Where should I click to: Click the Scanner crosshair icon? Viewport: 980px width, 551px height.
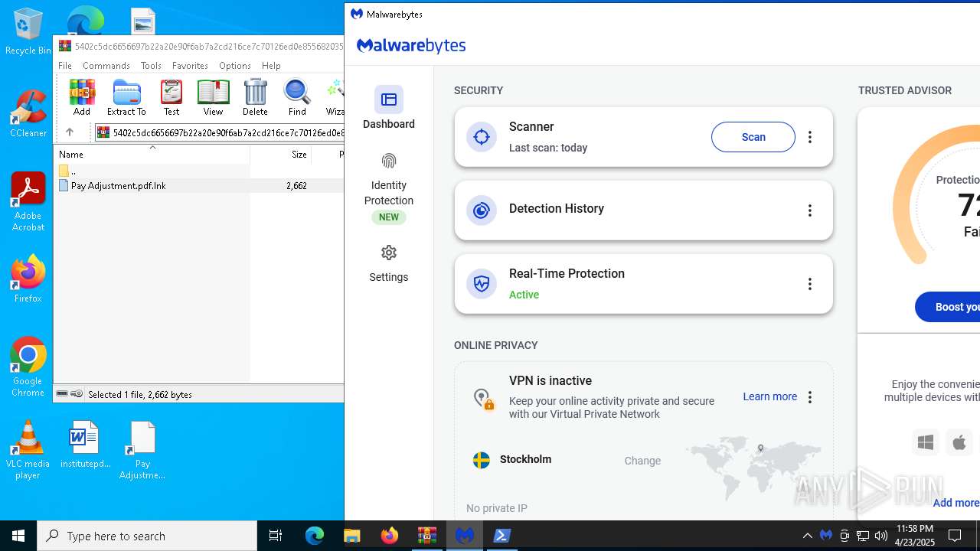[482, 137]
